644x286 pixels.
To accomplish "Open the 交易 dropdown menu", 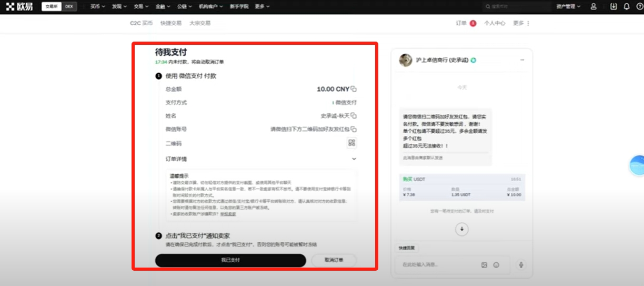I will coord(142,6).
